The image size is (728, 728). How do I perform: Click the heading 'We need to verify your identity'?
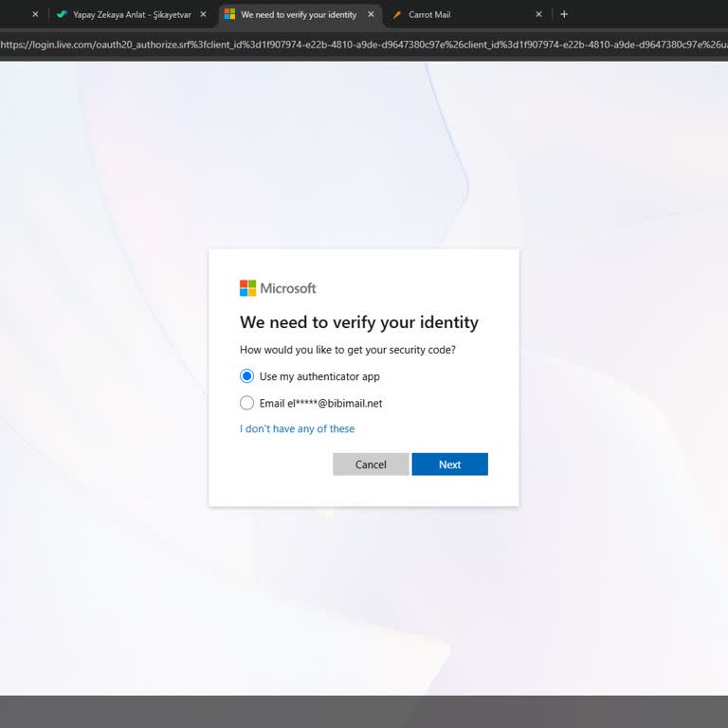(359, 322)
